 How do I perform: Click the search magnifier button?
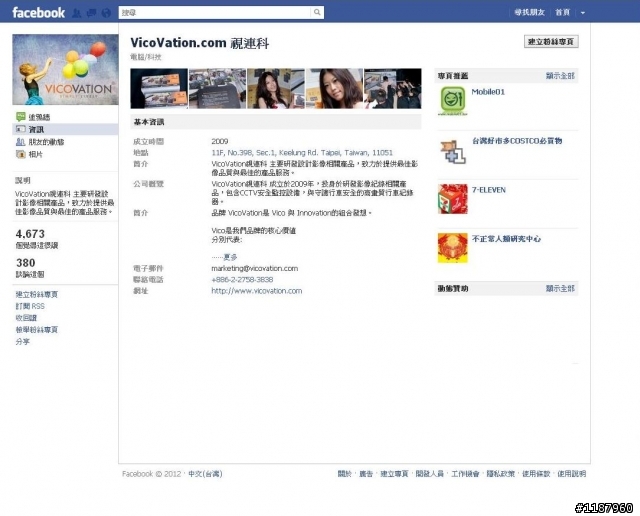tap(317, 13)
